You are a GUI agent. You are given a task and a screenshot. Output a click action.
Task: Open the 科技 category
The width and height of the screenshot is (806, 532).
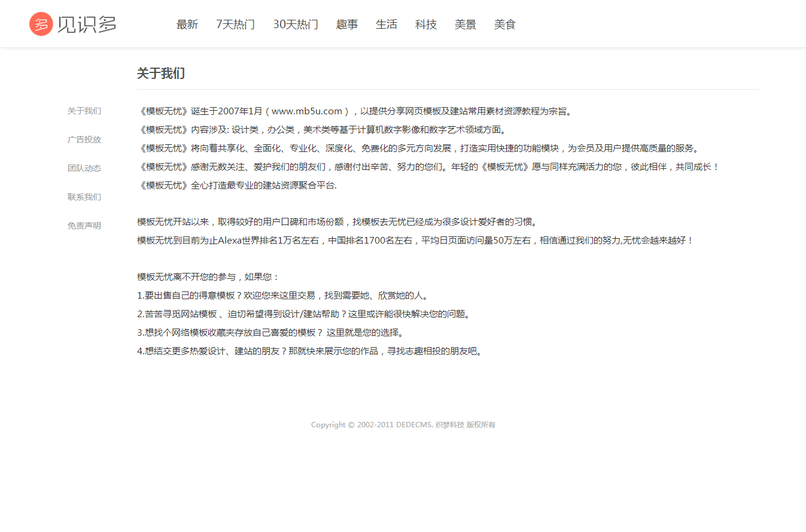click(x=426, y=25)
